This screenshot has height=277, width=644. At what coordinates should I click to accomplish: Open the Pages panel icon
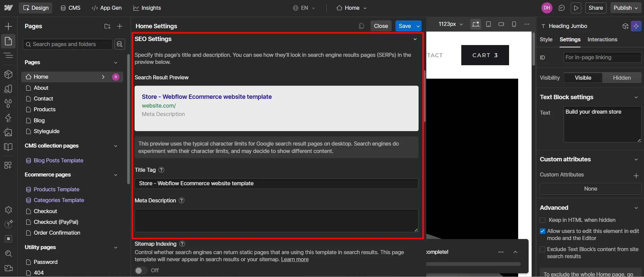point(8,41)
